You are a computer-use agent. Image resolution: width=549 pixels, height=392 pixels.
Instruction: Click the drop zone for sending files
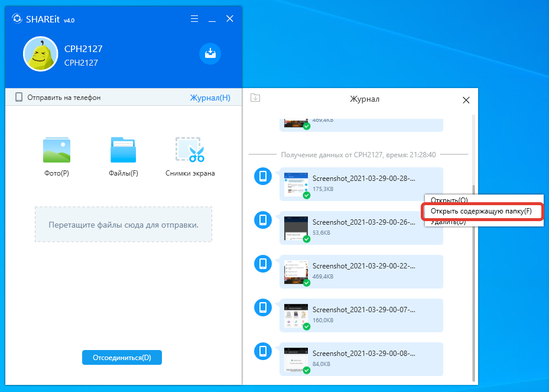pyautogui.click(x=123, y=225)
